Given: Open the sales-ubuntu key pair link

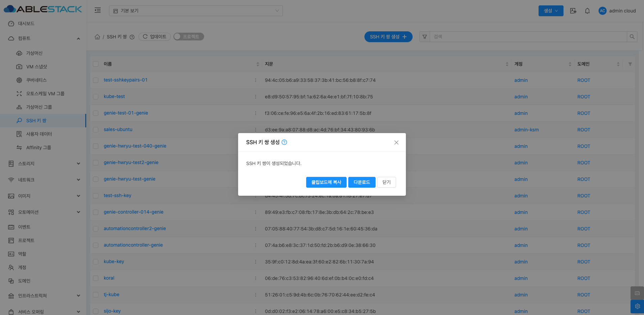Looking at the screenshot, I should (x=118, y=129).
